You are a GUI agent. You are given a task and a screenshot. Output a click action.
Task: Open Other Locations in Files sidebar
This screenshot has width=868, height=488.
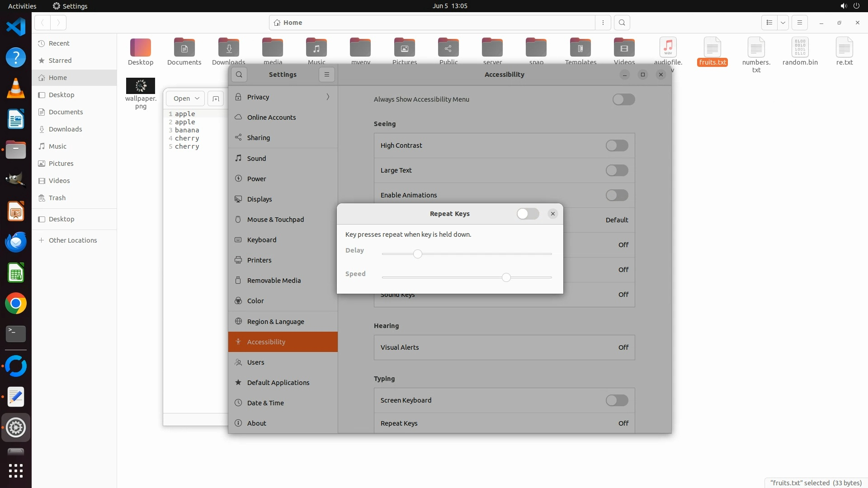point(73,240)
